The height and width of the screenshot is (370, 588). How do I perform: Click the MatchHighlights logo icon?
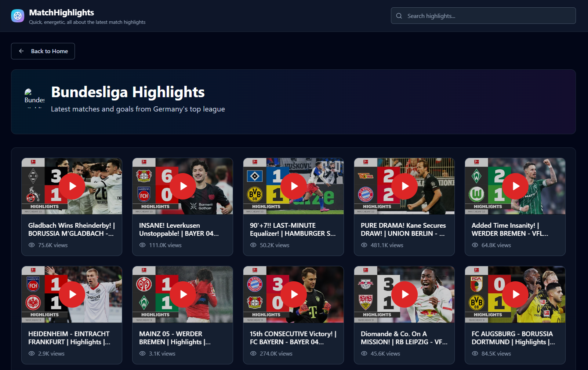coord(18,16)
